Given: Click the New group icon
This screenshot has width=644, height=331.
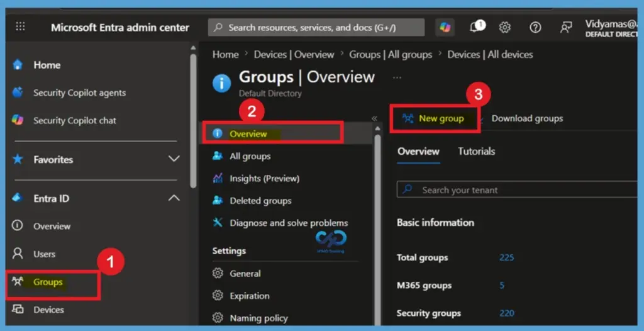Looking at the screenshot, I should point(408,118).
